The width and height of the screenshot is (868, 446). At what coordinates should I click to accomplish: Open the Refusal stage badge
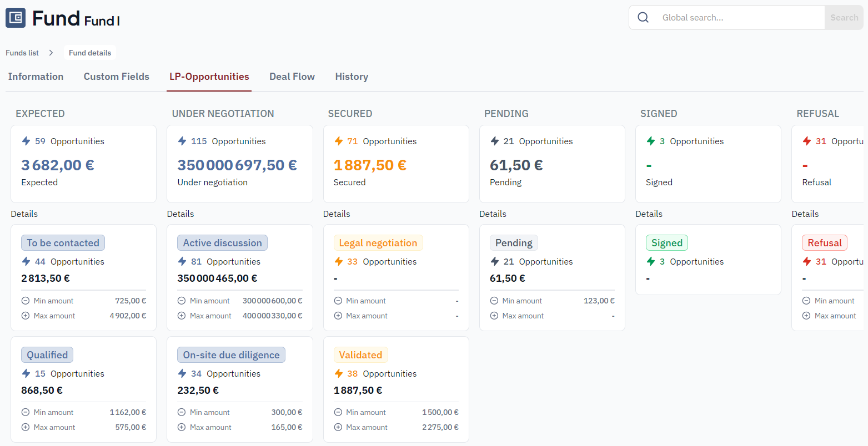tap(825, 243)
